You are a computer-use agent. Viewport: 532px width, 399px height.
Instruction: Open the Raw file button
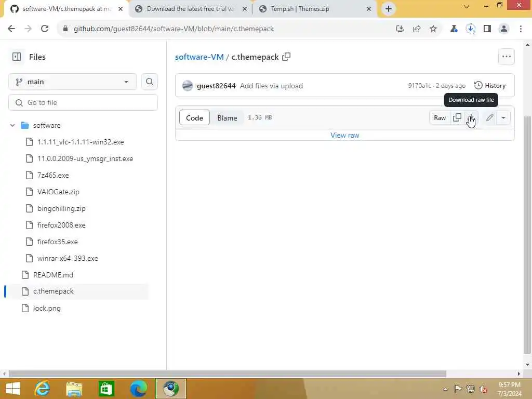point(440,118)
